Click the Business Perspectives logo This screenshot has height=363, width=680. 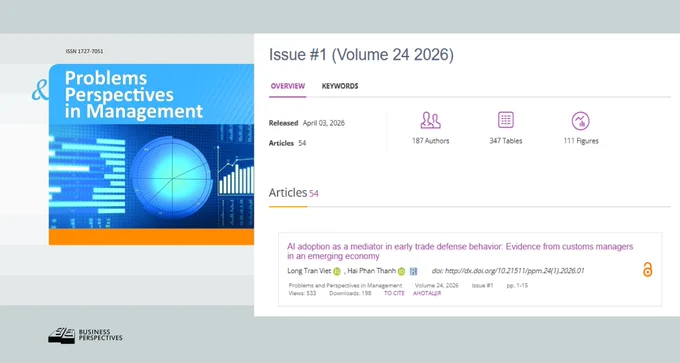coord(85,335)
